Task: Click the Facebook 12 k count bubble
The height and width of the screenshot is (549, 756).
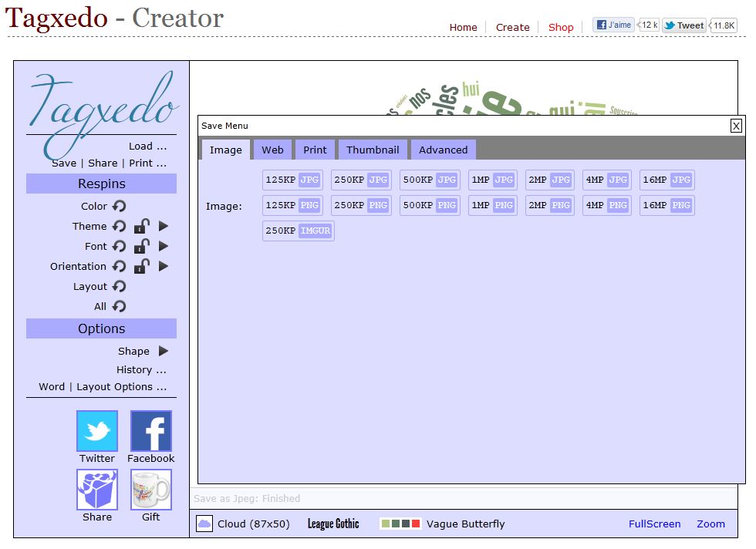Action: (x=649, y=25)
